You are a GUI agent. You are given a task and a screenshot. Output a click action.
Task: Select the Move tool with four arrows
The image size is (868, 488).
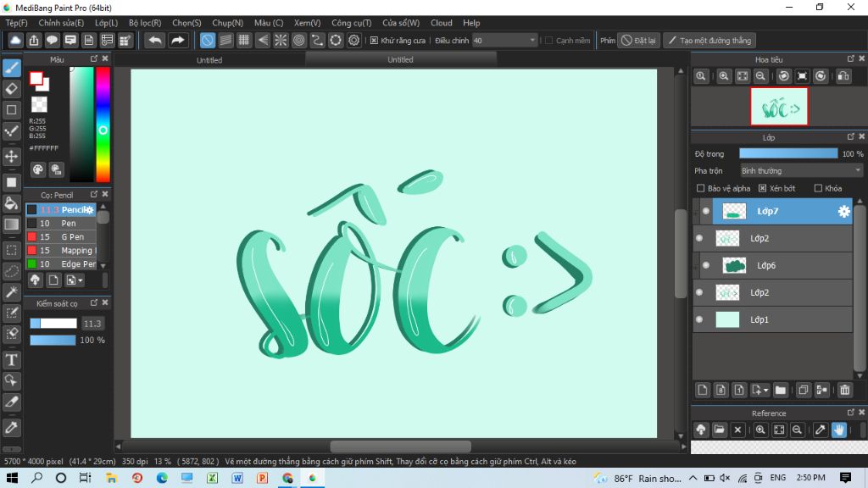click(x=12, y=157)
